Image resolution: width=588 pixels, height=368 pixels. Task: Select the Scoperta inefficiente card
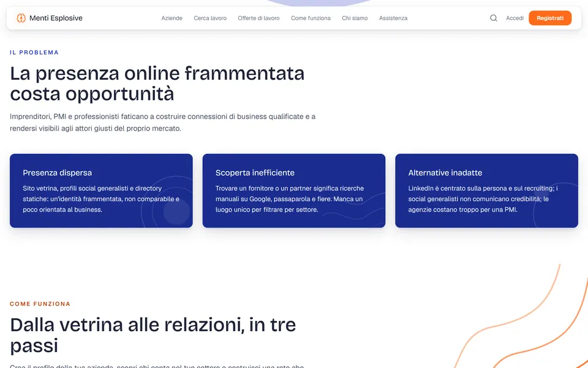(294, 191)
